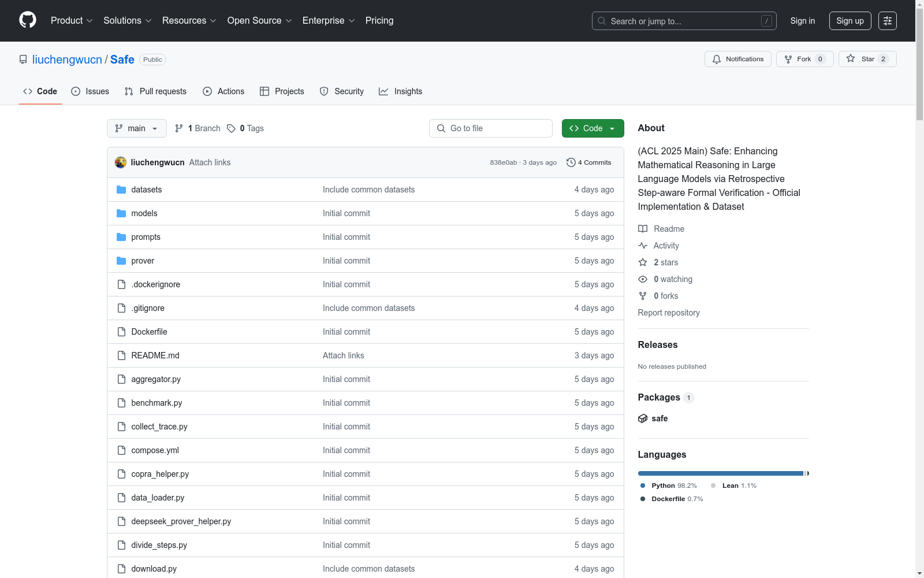Open the Pricing link
The height and width of the screenshot is (578, 924).
(379, 21)
